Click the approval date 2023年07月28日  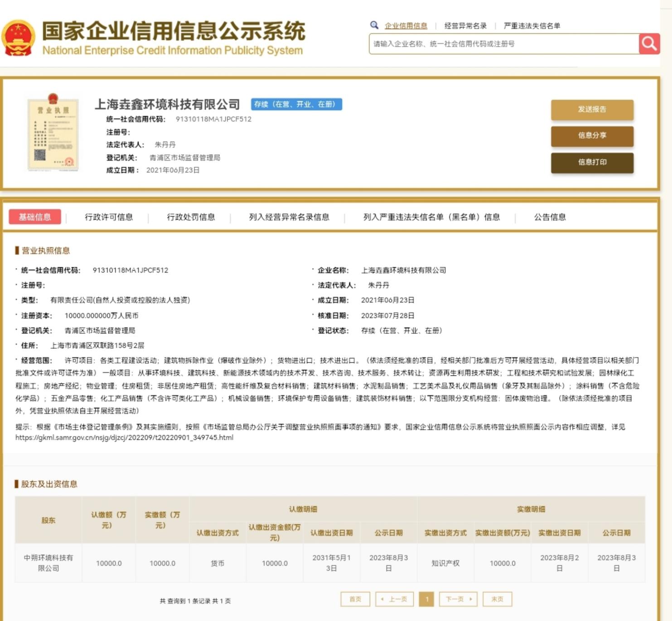point(387,315)
